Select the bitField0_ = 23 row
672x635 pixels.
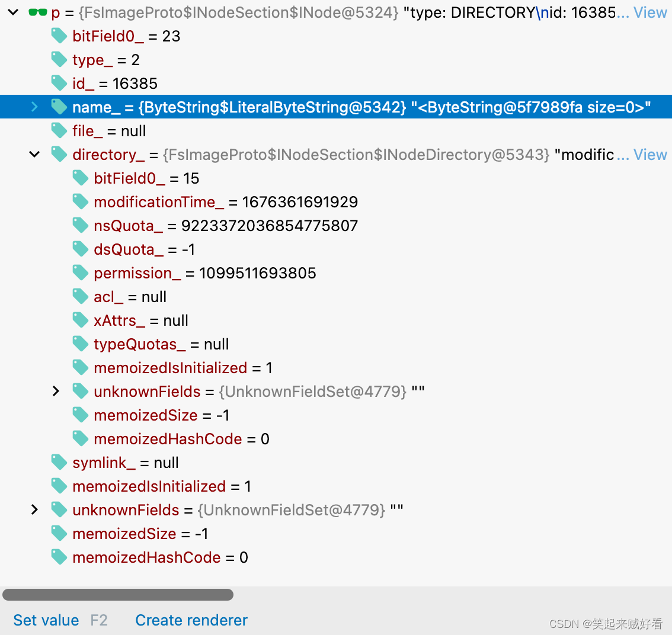point(336,36)
